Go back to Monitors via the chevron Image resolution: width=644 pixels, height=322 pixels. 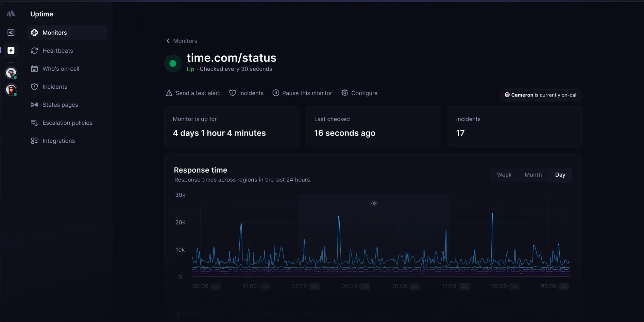point(168,41)
